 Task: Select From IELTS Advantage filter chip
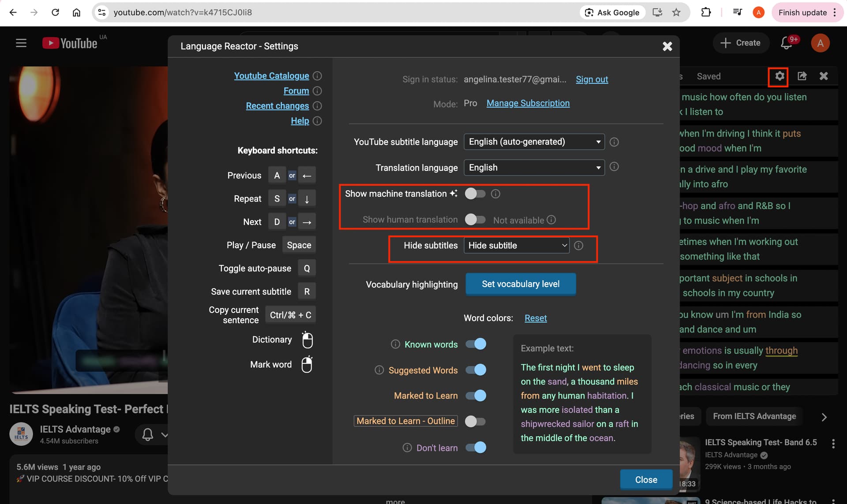tap(754, 416)
